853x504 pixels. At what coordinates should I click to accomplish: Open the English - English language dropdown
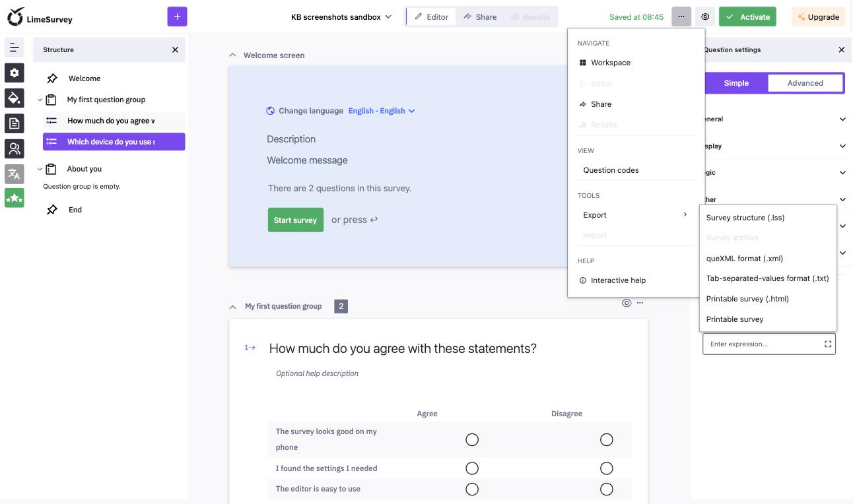coord(382,111)
